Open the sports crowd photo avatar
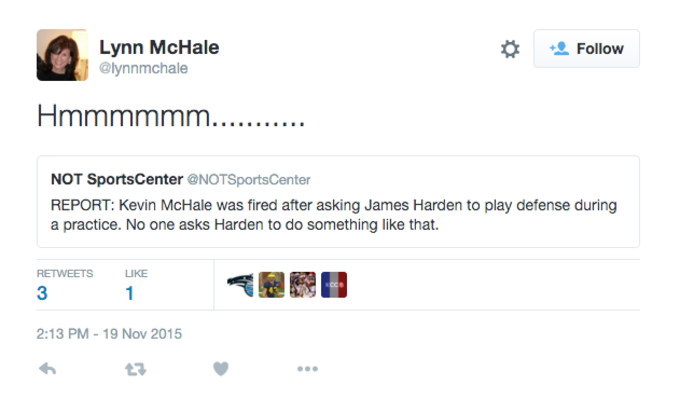Screen dimensions: 680x398 [x=303, y=285]
